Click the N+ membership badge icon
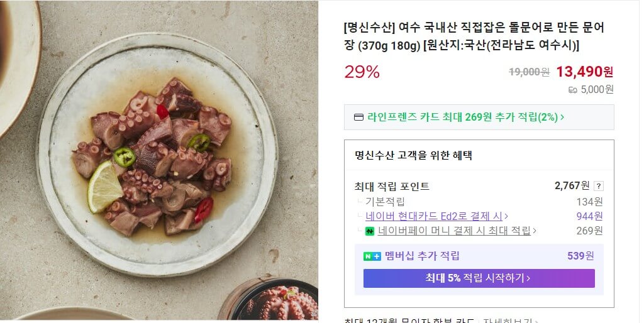Image resolution: width=644 pixels, height=323 pixels. [372, 256]
